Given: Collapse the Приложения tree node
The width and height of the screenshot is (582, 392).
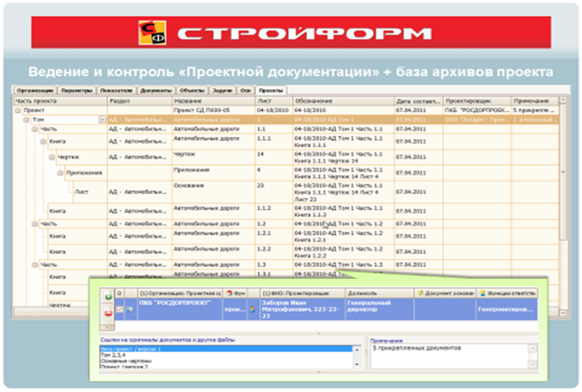Looking at the screenshot, I should 60,173.
